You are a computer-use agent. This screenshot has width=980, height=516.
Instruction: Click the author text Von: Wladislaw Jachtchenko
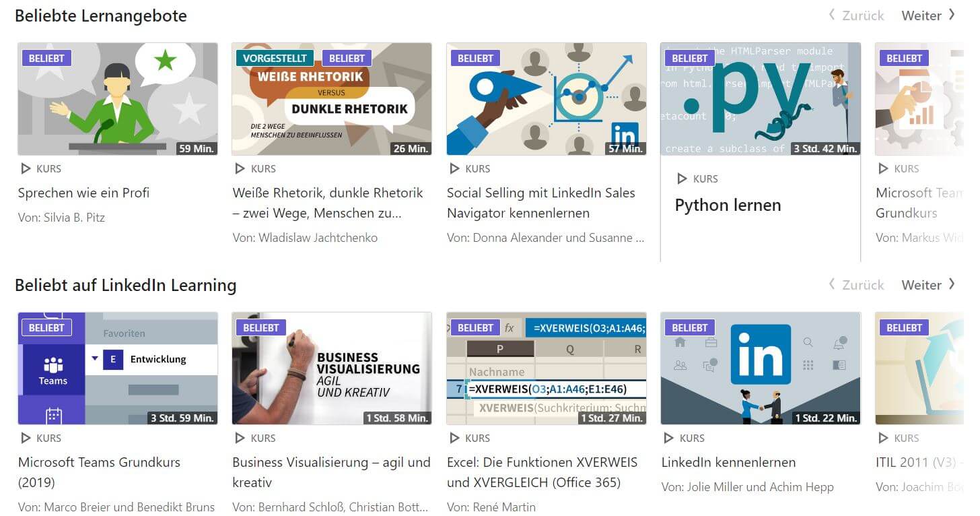[305, 238]
